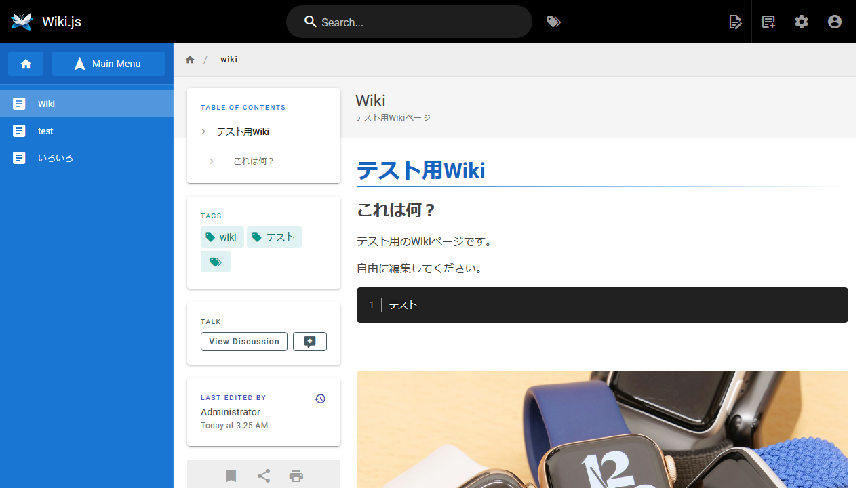Image resolution: width=868 pixels, height=488 pixels.
Task: Open the Main Menu navigation button
Action: point(108,64)
